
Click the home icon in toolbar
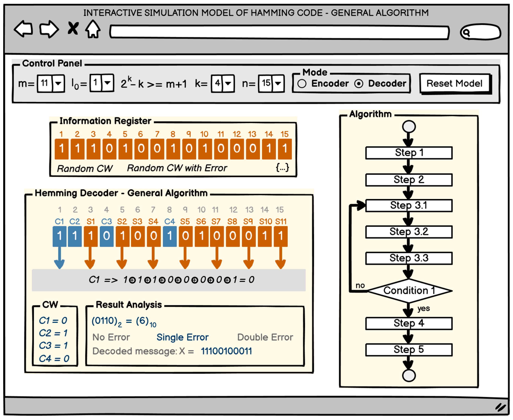tap(93, 30)
